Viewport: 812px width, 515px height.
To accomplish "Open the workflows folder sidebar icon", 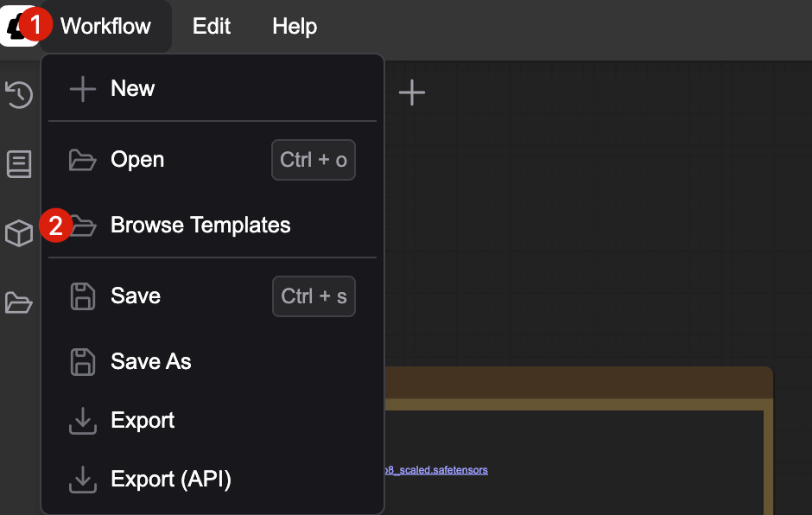I will [x=19, y=302].
